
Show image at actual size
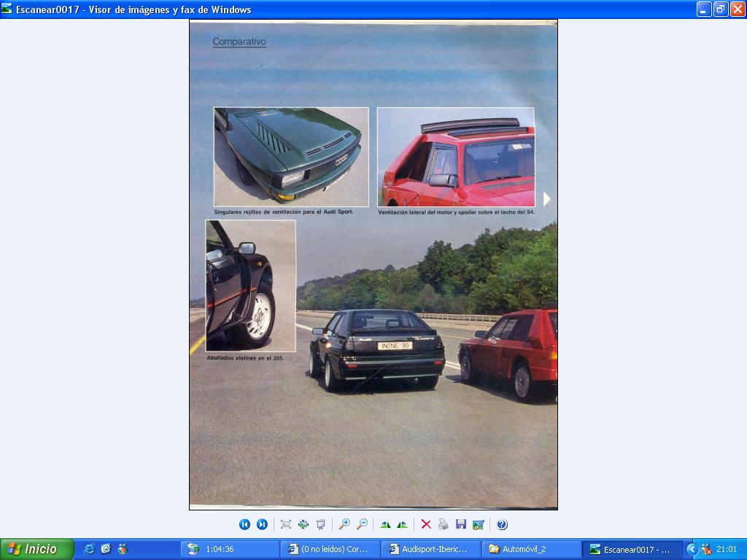(x=303, y=524)
